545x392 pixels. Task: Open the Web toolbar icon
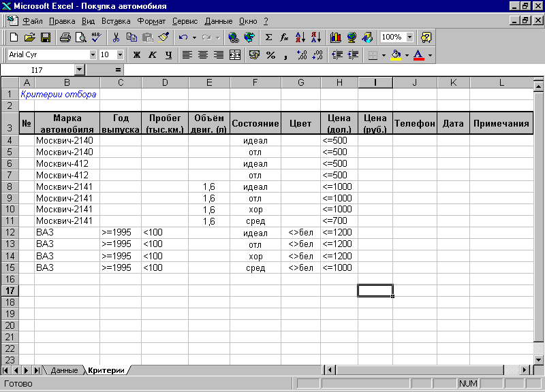pos(249,37)
